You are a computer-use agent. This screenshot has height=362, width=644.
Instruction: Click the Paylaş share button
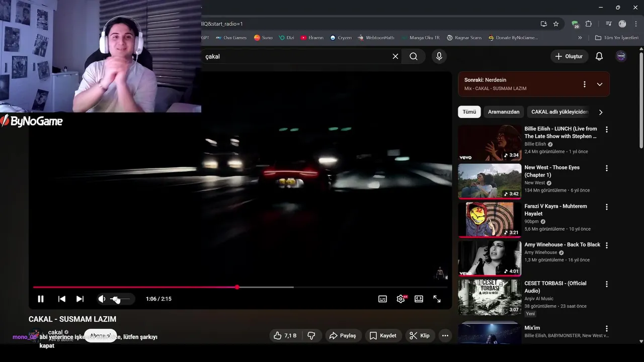click(342, 335)
